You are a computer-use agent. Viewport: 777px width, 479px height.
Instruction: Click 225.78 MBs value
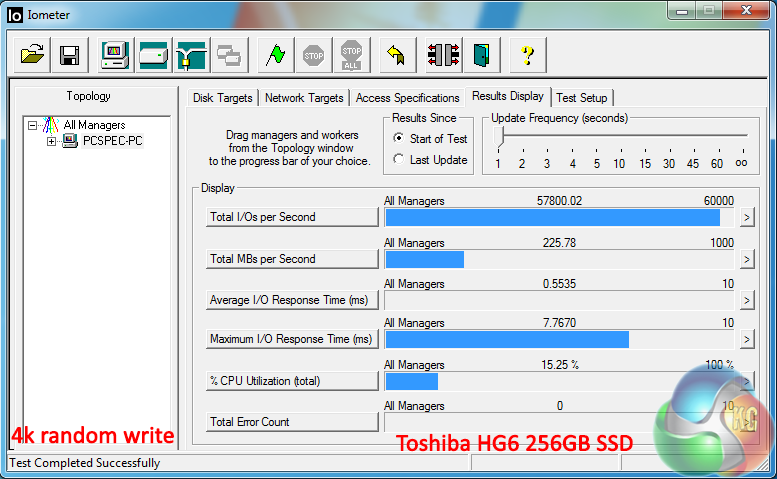(559, 243)
